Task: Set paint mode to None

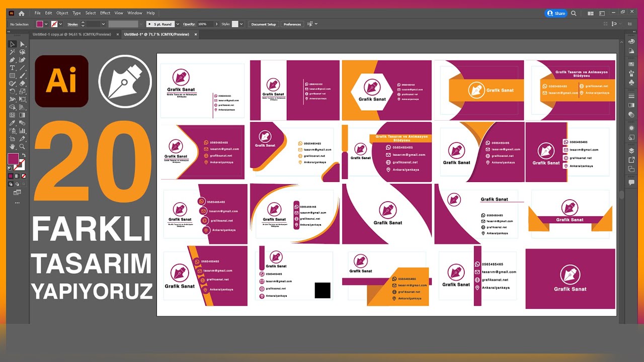Action: [23, 176]
